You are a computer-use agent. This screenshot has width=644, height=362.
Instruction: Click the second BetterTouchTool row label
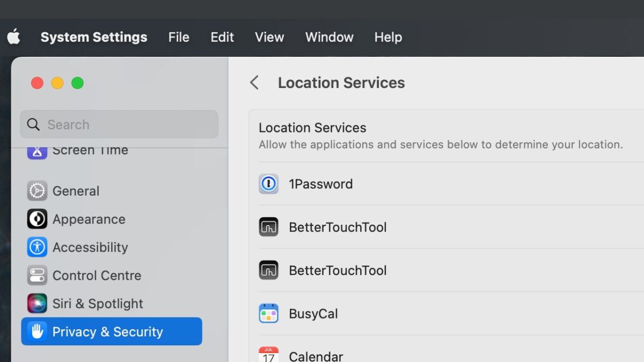338,270
